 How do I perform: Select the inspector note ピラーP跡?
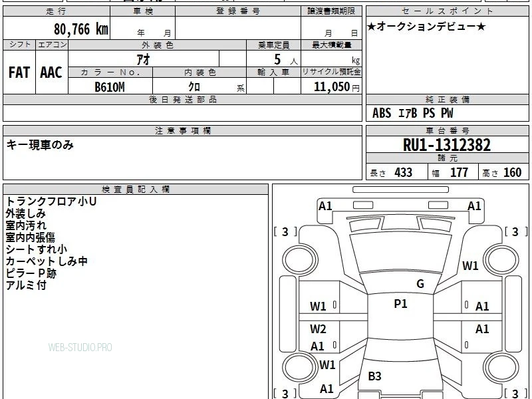pos(31,273)
